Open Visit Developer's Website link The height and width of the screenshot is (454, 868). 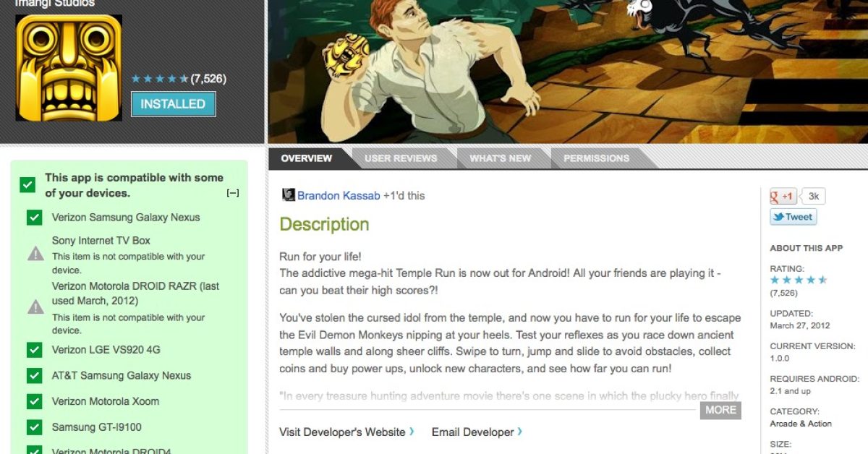coord(347,432)
